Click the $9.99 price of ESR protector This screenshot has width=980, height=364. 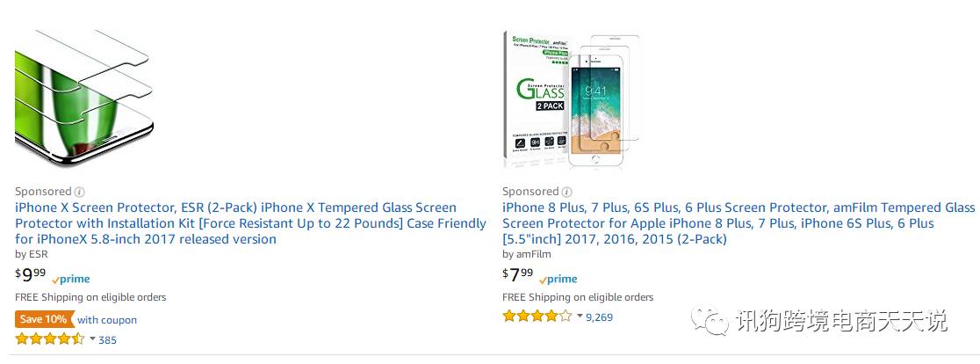(31, 275)
